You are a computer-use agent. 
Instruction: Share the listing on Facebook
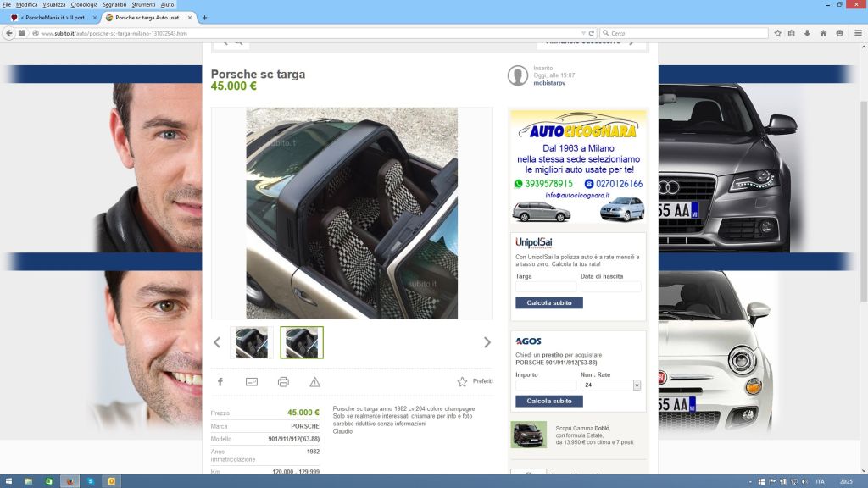pos(220,382)
